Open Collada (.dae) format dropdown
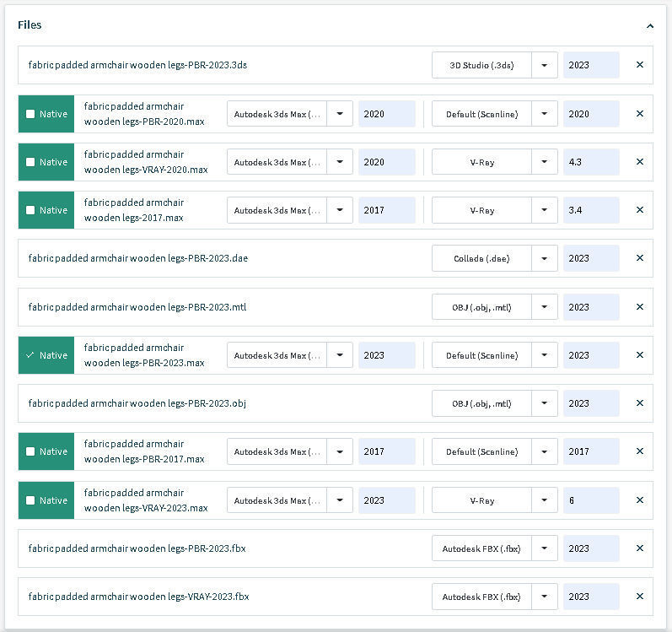This screenshot has height=632, width=672. click(x=545, y=258)
